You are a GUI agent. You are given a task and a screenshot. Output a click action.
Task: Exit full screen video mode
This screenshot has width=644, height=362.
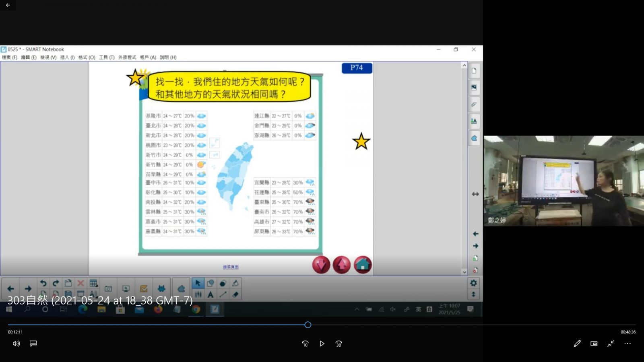pos(611,343)
